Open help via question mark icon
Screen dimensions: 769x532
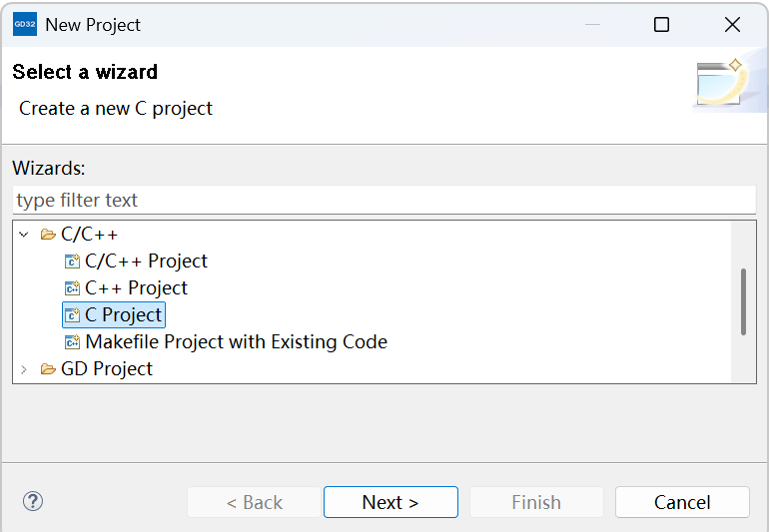[x=33, y=501]
